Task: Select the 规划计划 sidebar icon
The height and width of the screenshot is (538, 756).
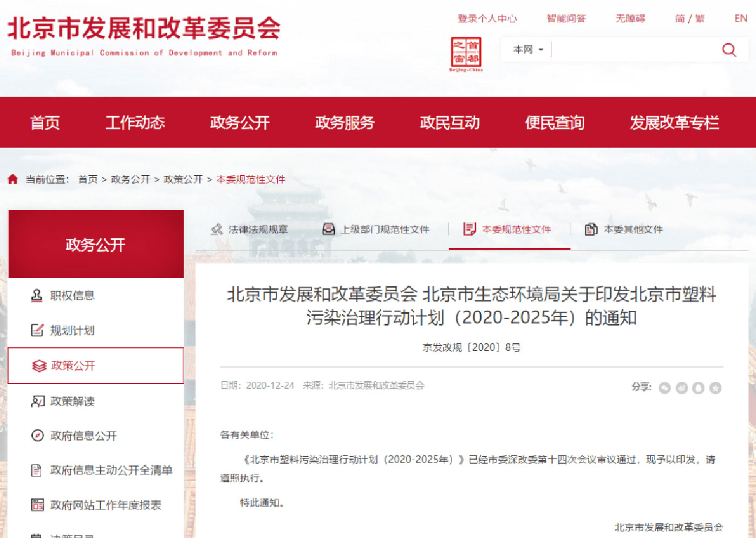Action: pos(36,331)
